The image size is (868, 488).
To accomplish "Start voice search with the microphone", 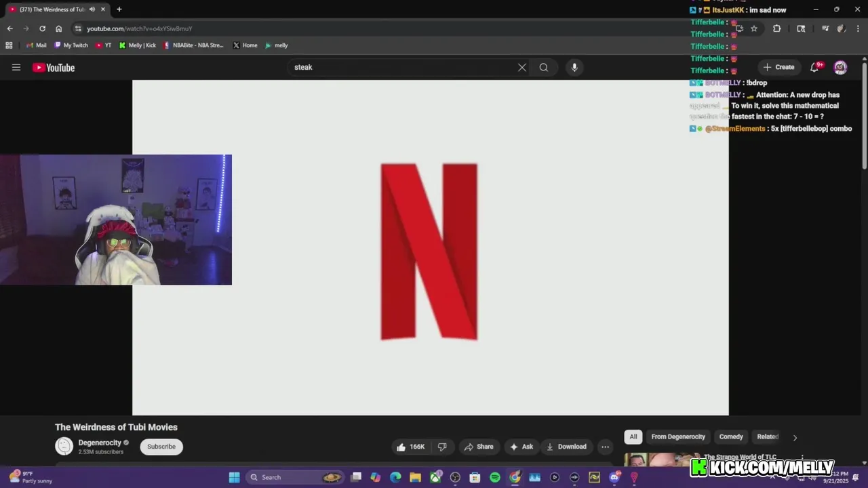I will (574, 67).
